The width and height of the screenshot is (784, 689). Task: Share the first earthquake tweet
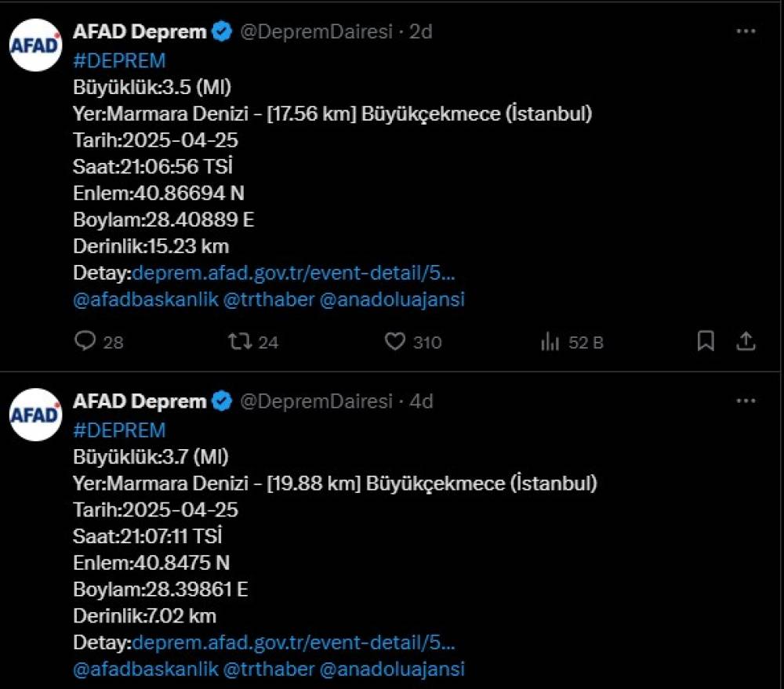[x=746, y=342]
